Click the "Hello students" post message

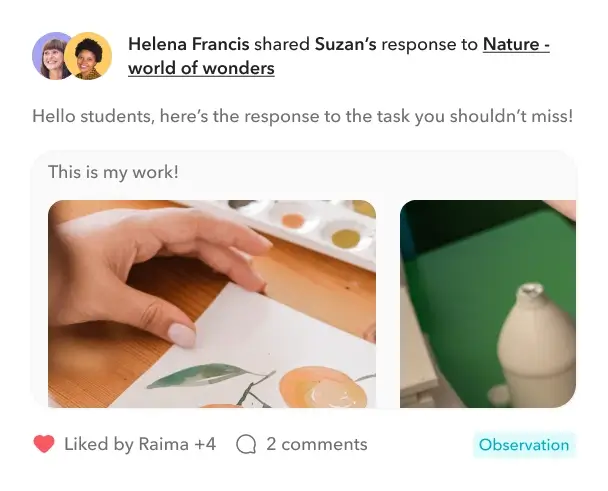point(302,116)
